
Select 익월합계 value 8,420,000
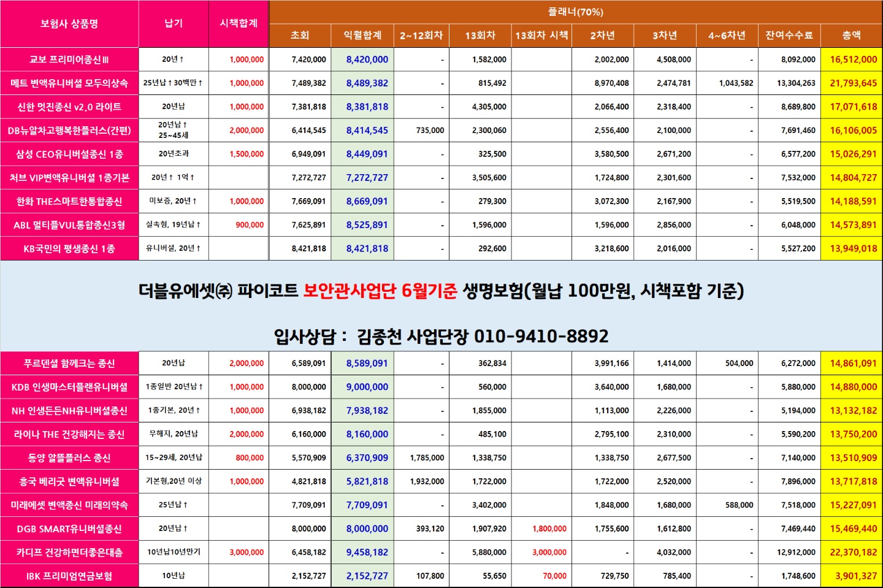coord(367,59)
